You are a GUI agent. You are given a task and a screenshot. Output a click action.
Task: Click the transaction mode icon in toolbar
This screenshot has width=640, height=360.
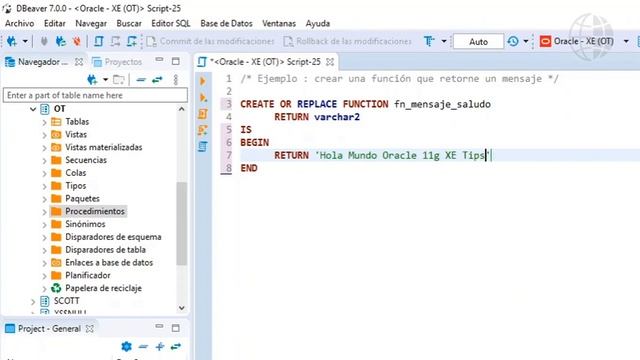point(429,41)
